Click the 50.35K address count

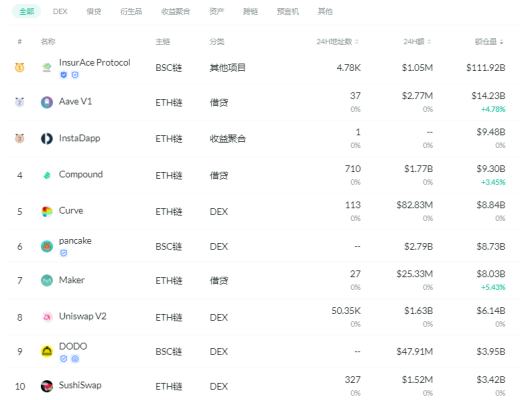point(346,311)
